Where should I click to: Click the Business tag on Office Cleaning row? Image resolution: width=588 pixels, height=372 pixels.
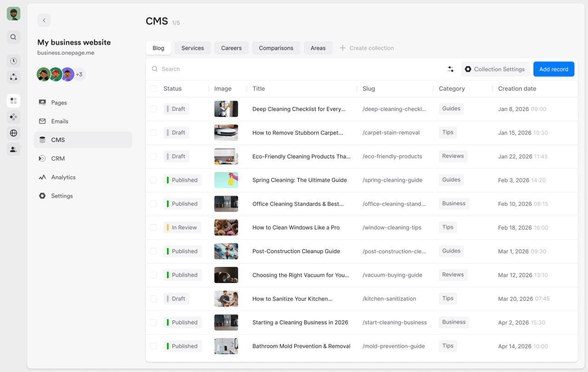click(x=454, y=204)
